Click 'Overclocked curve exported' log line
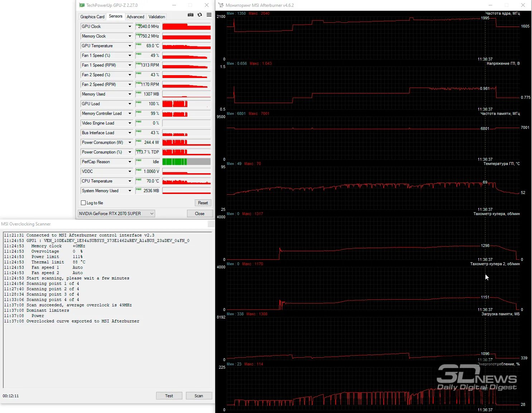The image size is (532, 413). [72, 321]
